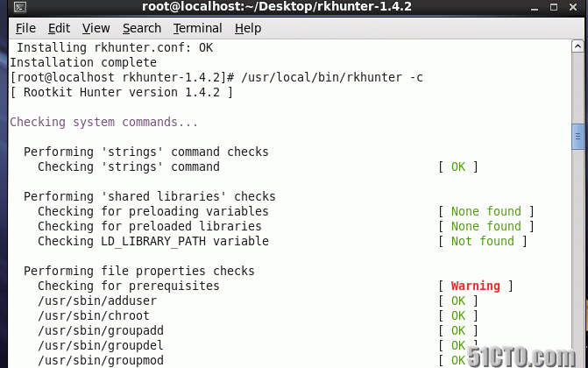
Task: Click the '/usr/local/bin/rkhunter -c' command
Action: pos(332,77)
